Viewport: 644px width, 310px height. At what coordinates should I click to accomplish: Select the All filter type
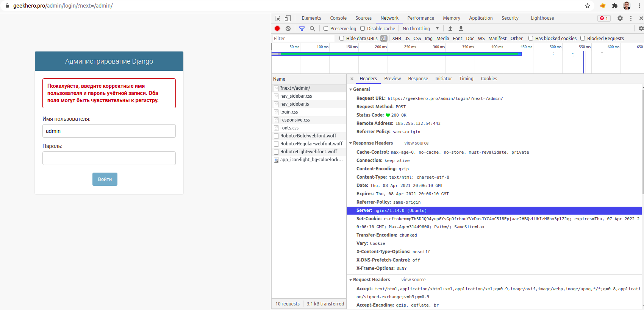pos(384,38)
